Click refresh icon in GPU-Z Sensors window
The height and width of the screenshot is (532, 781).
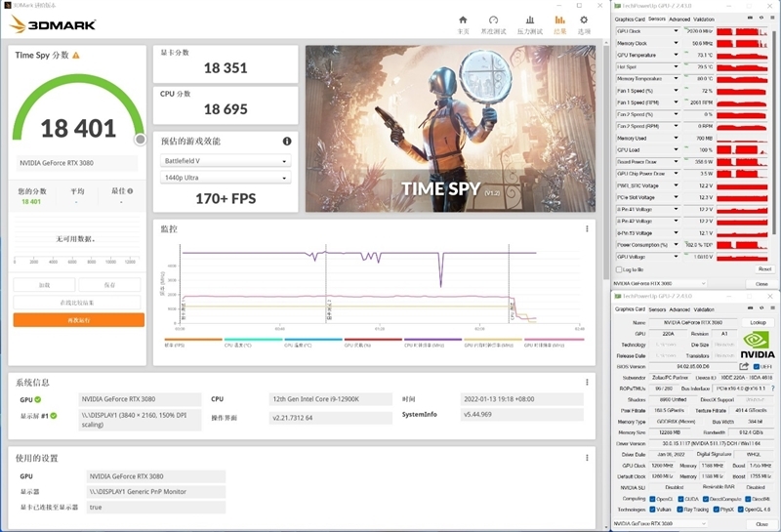[x=761, y=18]
